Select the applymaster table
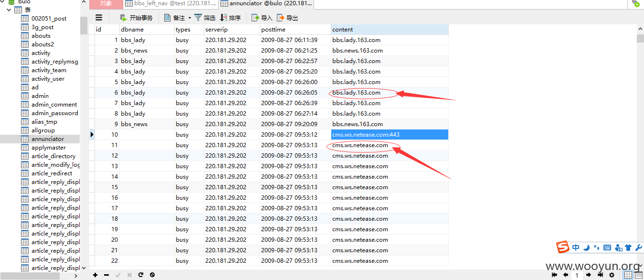 [x=49, y=147]
